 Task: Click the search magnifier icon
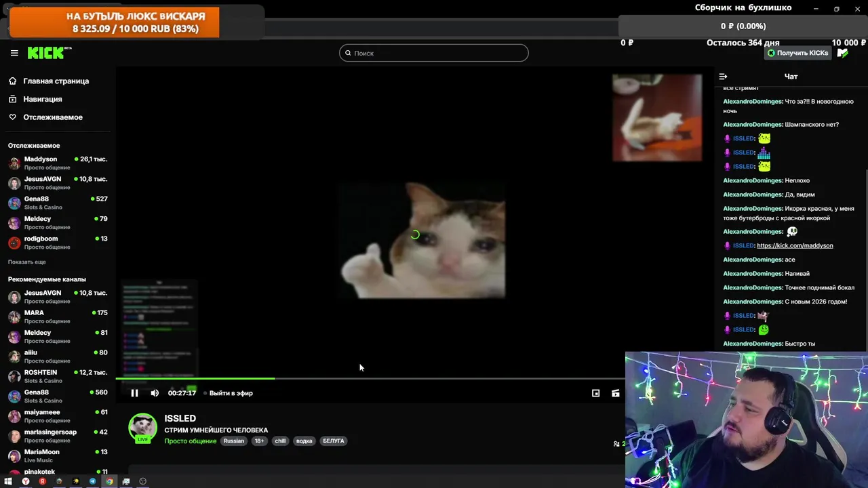pos(348,53)
